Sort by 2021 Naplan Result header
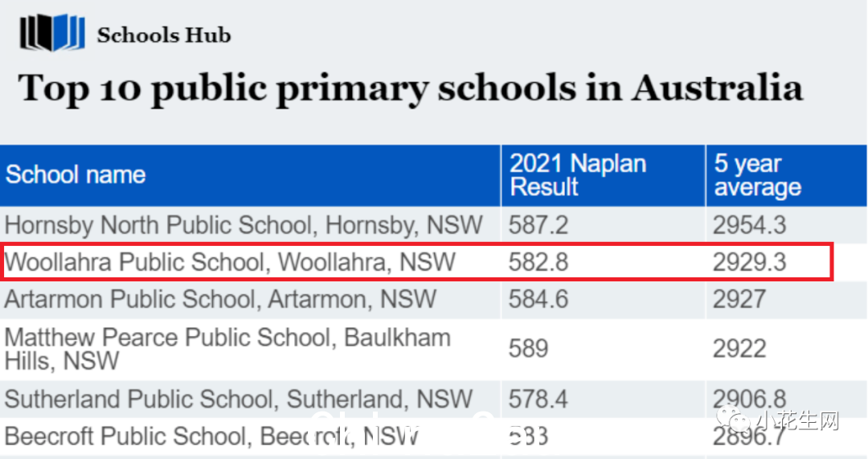 578,175
